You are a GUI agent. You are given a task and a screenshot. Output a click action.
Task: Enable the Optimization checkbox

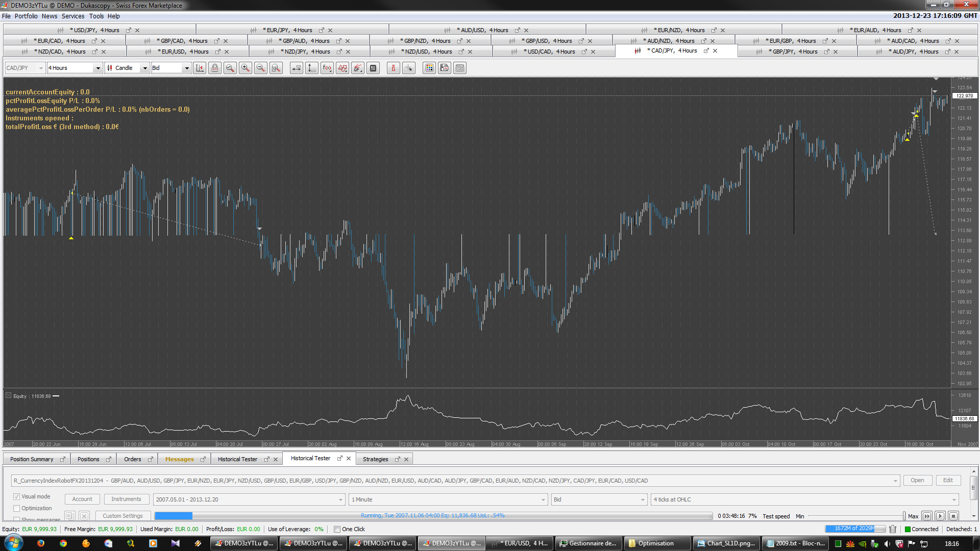tap(16, 508)
